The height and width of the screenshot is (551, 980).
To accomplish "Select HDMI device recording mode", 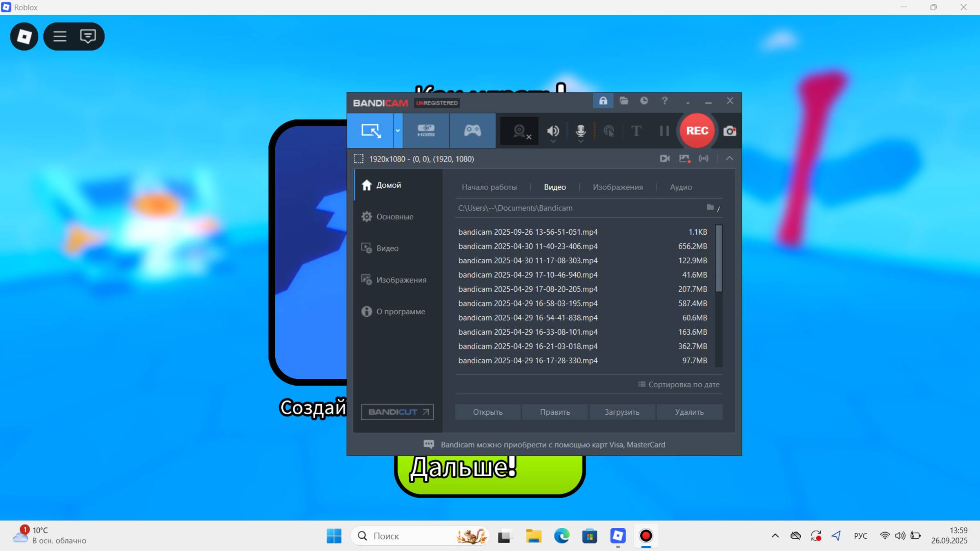I will 426,131.
